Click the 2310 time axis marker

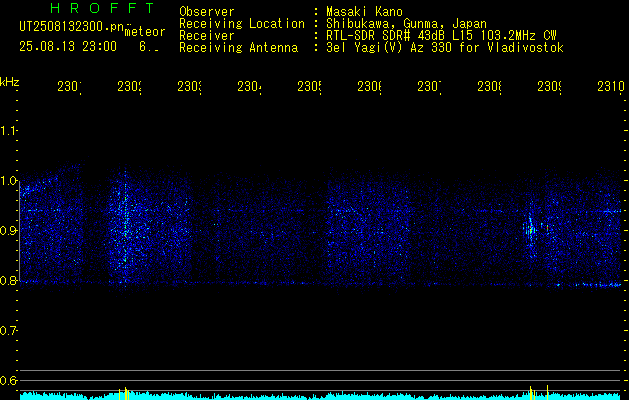[x=611, y=87]
